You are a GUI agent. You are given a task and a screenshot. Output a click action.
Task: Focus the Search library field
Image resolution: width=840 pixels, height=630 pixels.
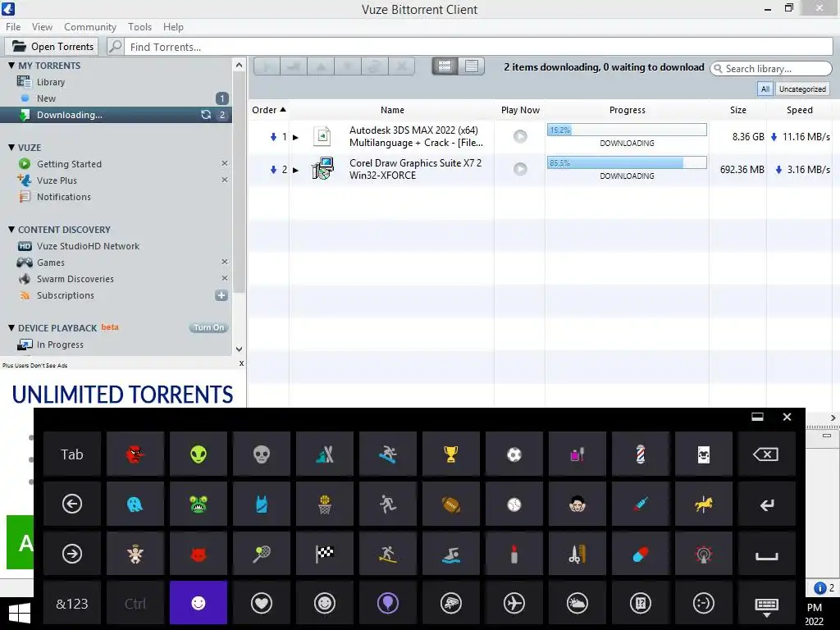(x=771, y=69)
